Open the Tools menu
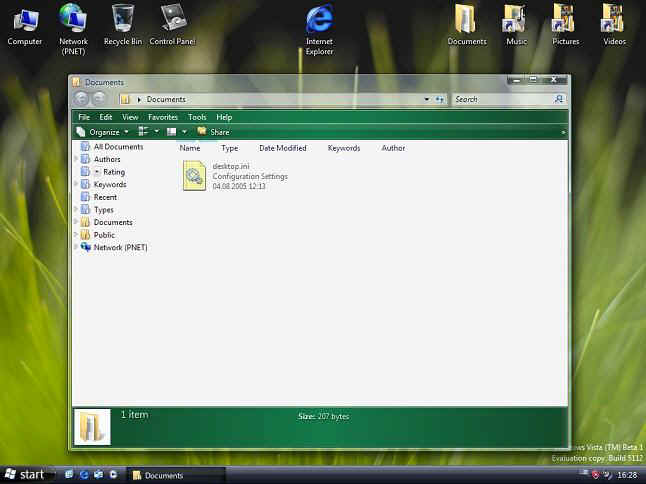The height and width of the screenshot is (484, 646). pos(197,117)
